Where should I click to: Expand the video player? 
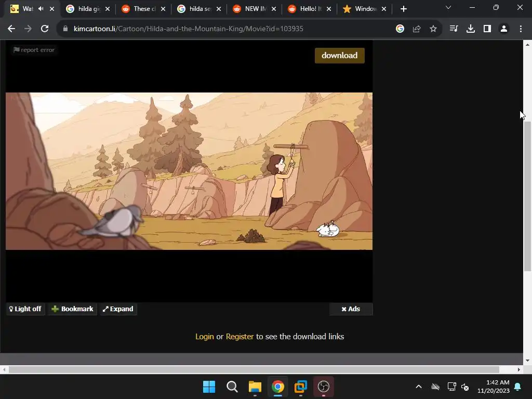point(118,309)
